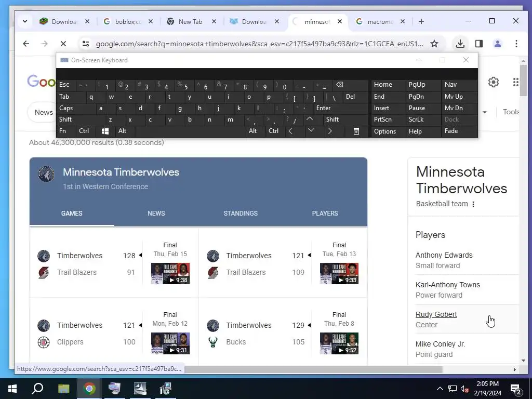
Task: Click the down arrow key on On-Screen Keyboard
Action: click(311, 130)
